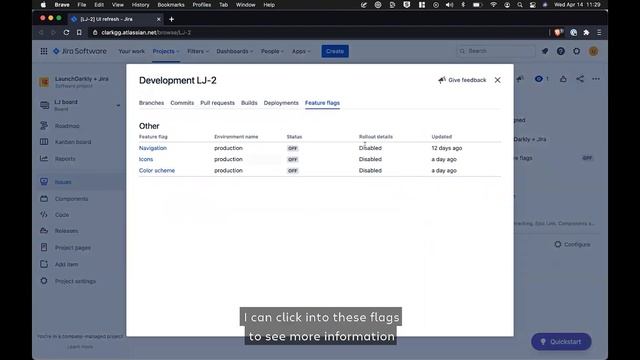Click the bookmark icon in address bar
Screen dimensions: 640x360
point(79,32)
